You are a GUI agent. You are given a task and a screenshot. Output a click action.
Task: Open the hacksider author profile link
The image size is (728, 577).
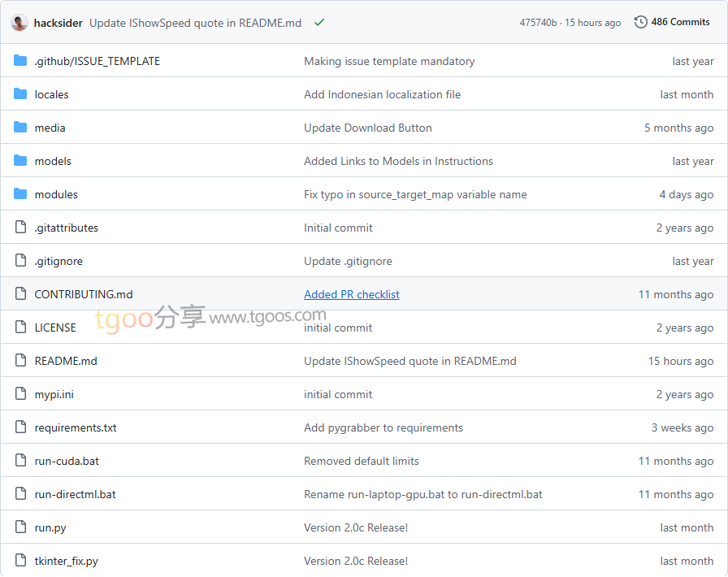click(58, 23)
